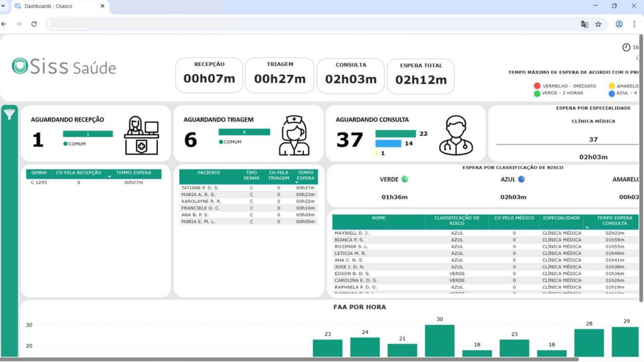Click the Triagem 00h27m card

[x=279, y=75]
